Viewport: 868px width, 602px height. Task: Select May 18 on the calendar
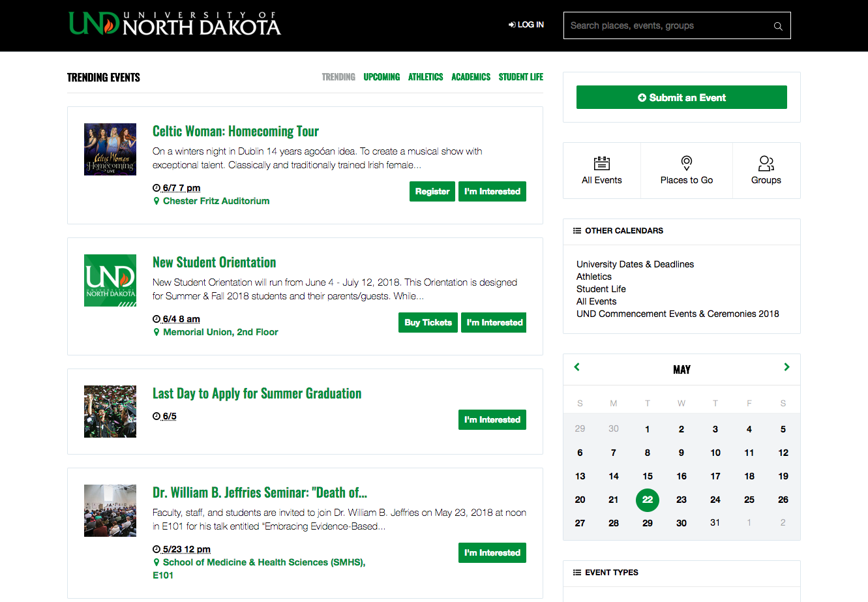[749, 476]
